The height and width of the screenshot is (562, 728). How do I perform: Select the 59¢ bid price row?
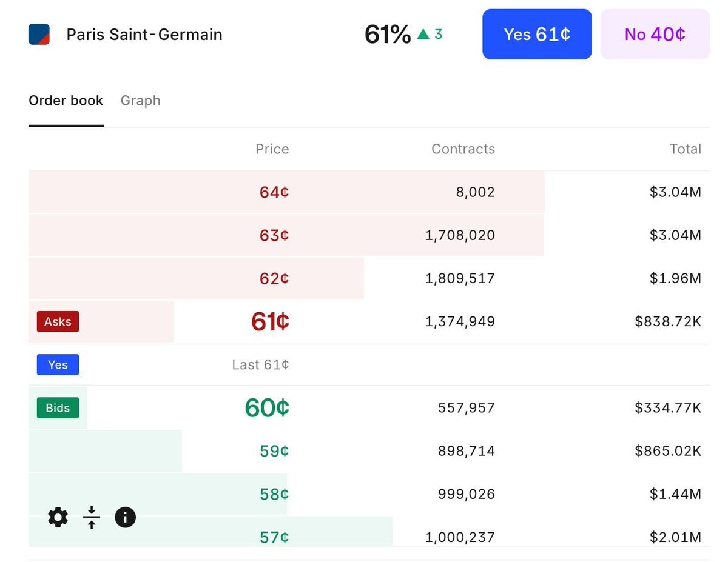[x=274, y=451]
